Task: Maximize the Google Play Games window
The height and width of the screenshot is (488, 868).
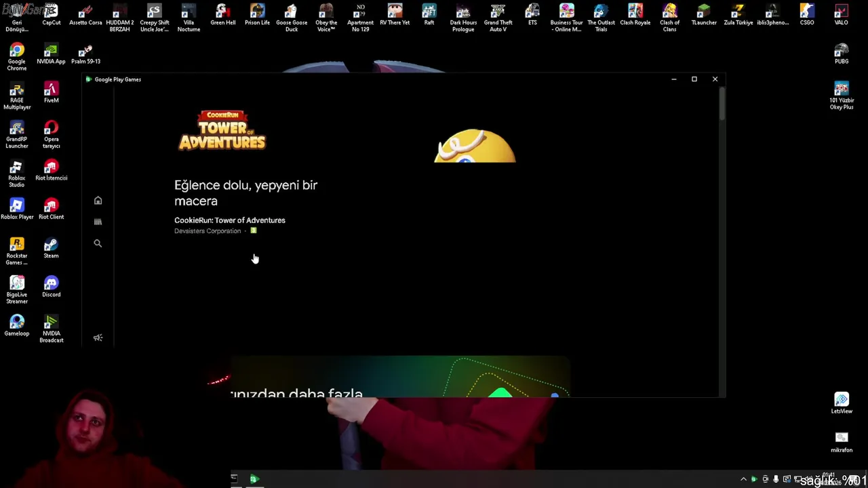Action: pos(694,79)
